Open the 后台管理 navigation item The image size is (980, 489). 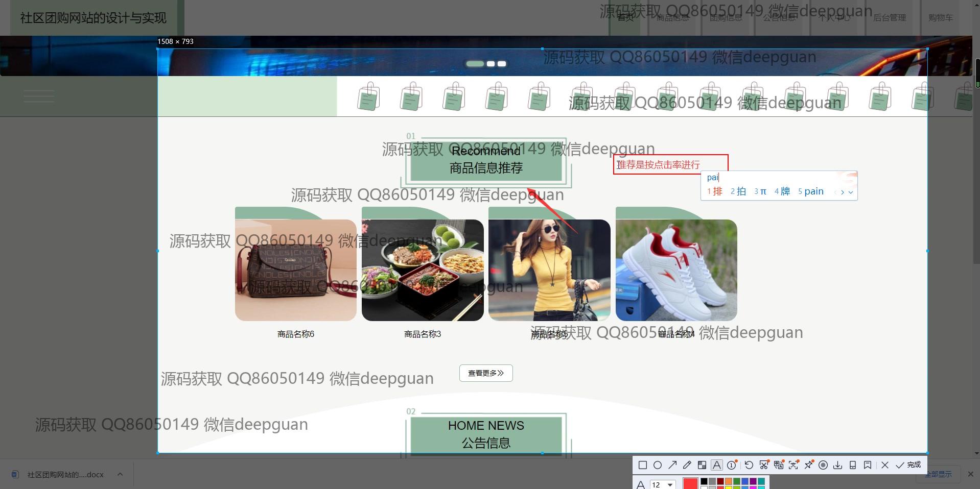[x=890, y=18]
